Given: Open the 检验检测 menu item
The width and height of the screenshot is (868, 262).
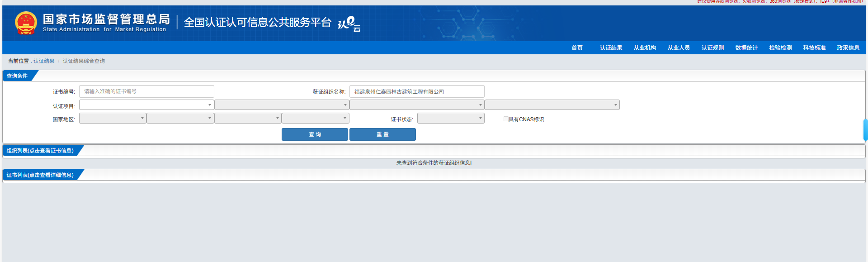Looking at the screenshot, I should tap(780, 48).
